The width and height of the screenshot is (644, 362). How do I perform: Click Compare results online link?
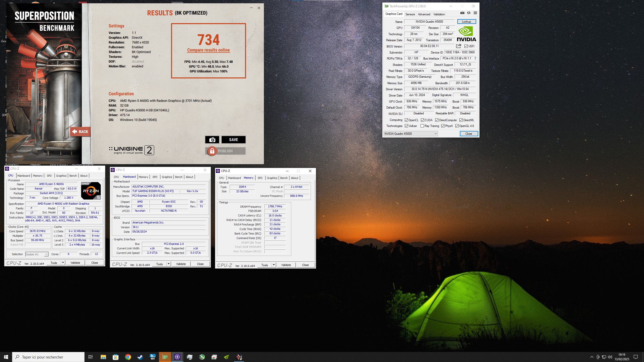(208, 50)
